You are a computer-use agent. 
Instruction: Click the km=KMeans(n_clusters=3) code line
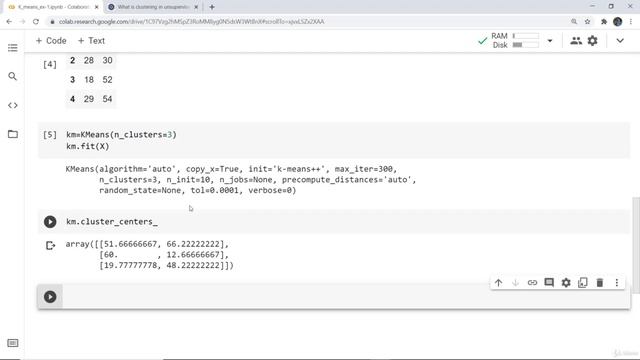click(x=121, y=135)
